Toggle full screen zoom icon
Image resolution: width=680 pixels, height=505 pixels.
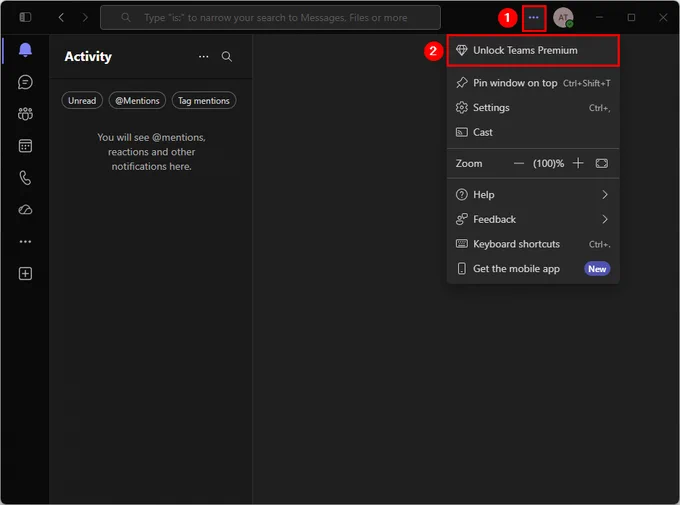click(602, 163)
